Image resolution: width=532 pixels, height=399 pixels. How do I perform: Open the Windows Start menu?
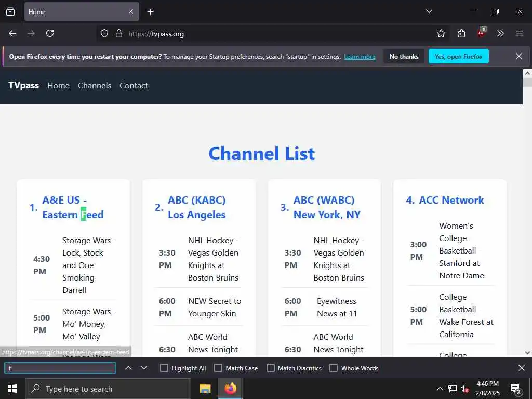click(12, 389)
